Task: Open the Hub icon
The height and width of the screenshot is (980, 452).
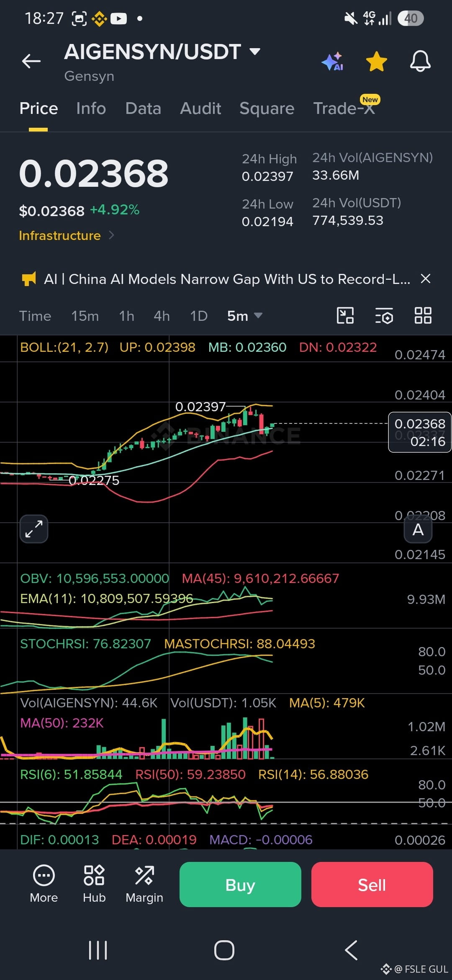Action: tap(94, 884)
